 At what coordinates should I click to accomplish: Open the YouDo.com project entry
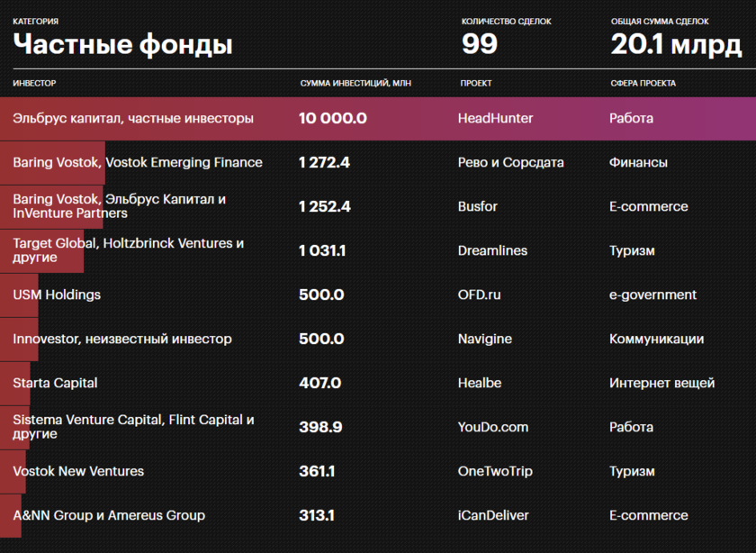(492, 427)
